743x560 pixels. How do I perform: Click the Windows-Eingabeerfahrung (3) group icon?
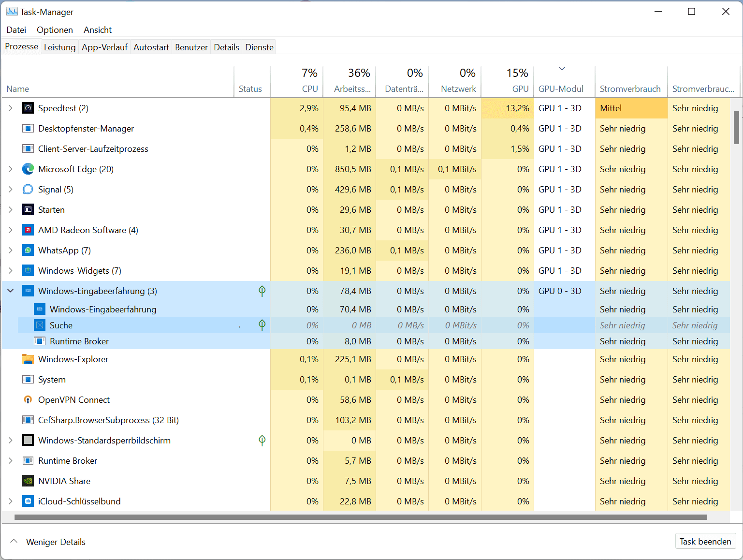click(x=28, y=291)
